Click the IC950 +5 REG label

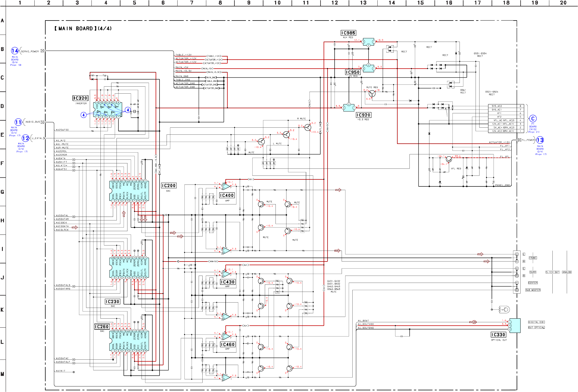tap(353, 72)
